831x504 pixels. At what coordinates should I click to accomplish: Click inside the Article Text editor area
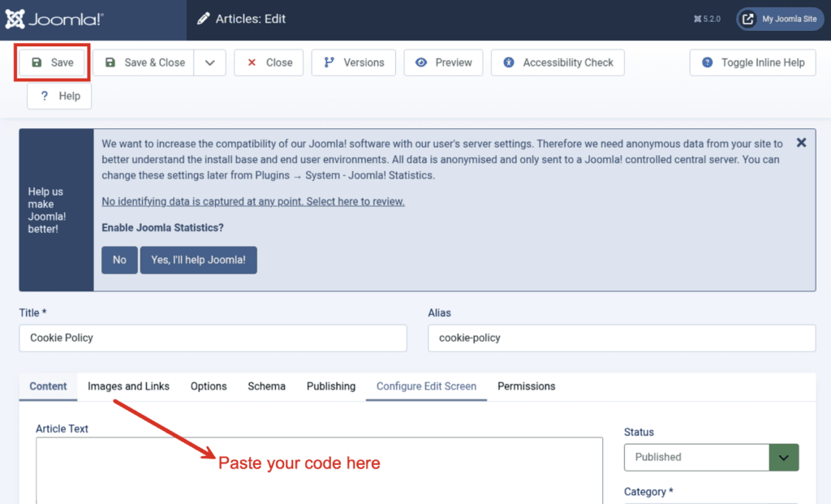click(319, 471)
